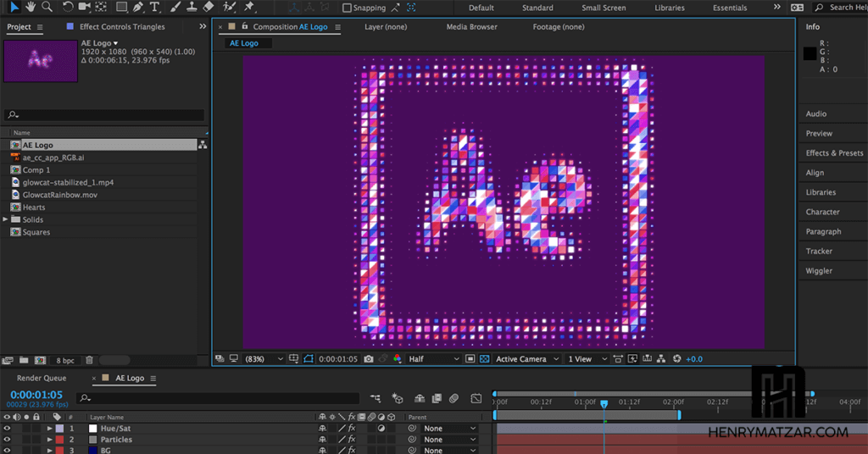Viewport: 868px width, 454px height.
Task: Click the Project panel search field
Action: 104,114
